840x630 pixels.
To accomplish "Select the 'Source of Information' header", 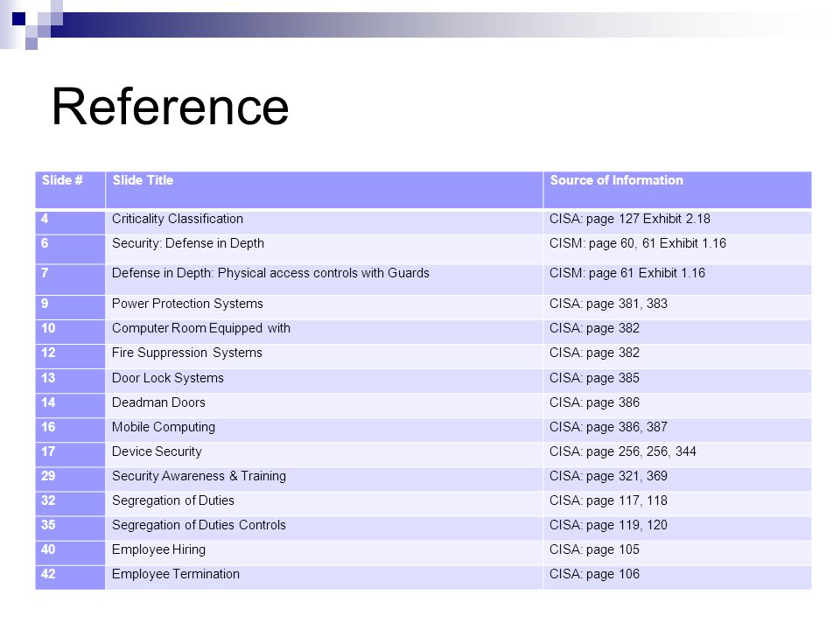I will tap(677, 190).
